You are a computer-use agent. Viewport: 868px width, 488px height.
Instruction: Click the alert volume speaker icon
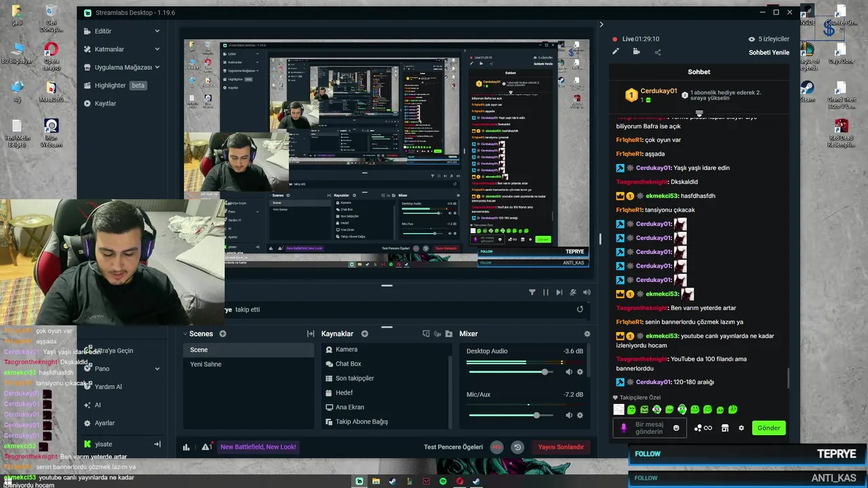point(587,292)
